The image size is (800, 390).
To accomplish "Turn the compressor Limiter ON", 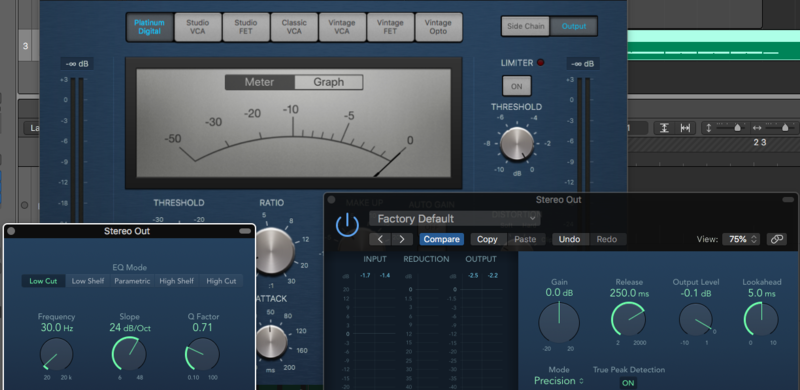I will [x=516, y=86].
